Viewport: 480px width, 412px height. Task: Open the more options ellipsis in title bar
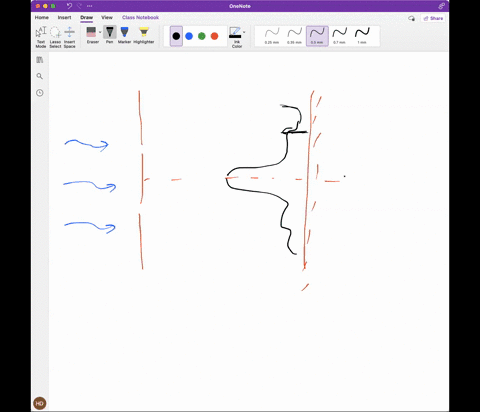tap(89, 6)
